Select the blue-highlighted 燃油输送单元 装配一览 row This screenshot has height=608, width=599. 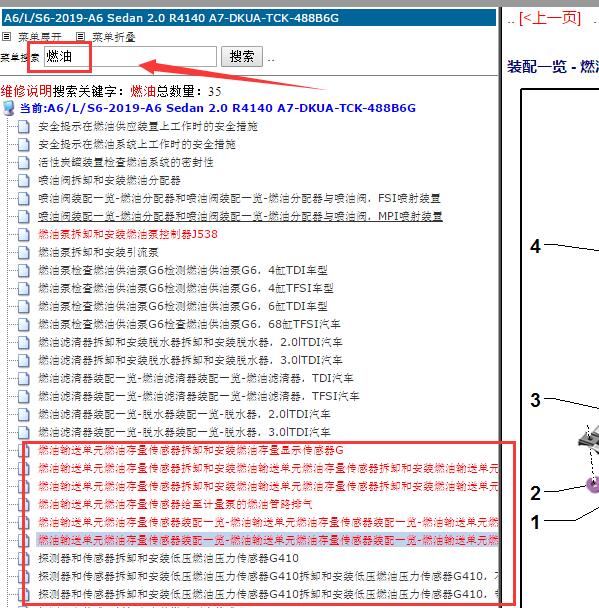(x=268, y=540)
